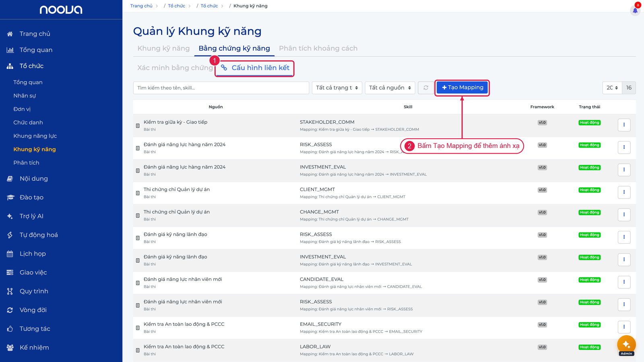Click the Tương tác thumbs-up icon

click(10, 329)
